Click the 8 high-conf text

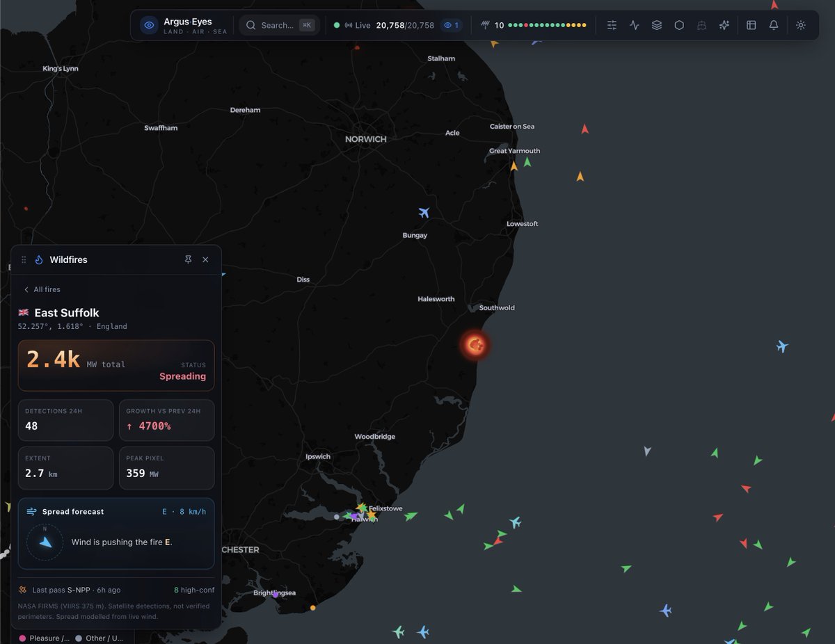pyautogui.click(x=194, y=590)
